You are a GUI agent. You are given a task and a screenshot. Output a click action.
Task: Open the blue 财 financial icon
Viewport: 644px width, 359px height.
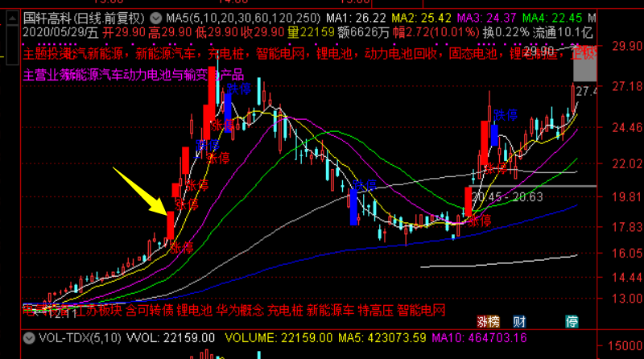point(519,322)
